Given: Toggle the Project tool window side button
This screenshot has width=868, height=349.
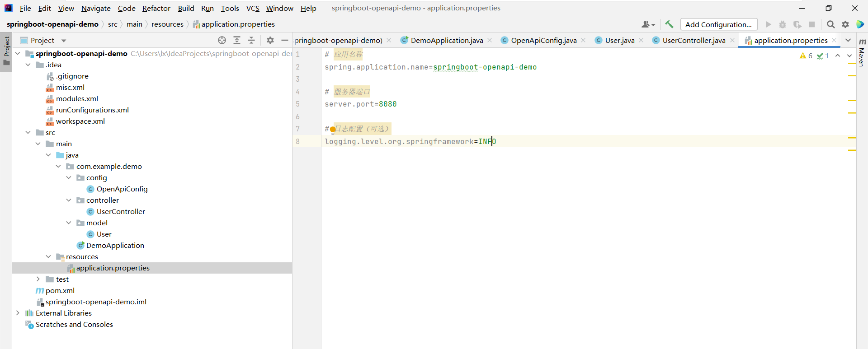Looking at the screenshot, I should tap(6, 51).
